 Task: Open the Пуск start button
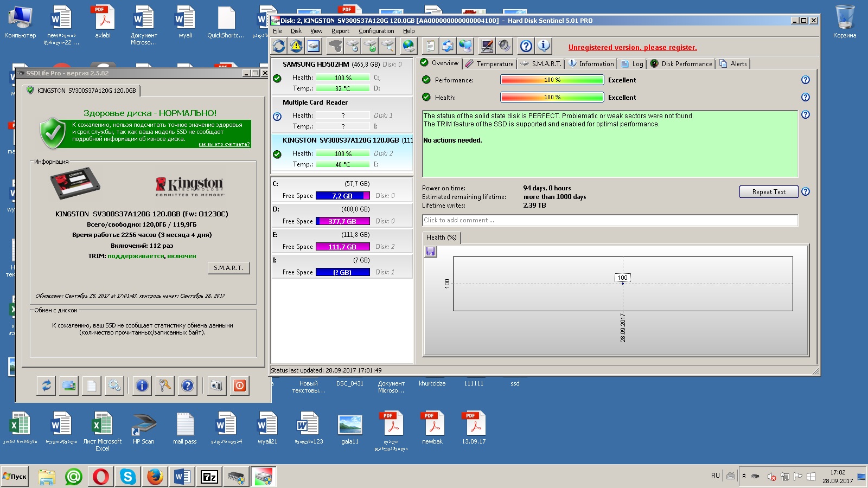tap(15, 477)
